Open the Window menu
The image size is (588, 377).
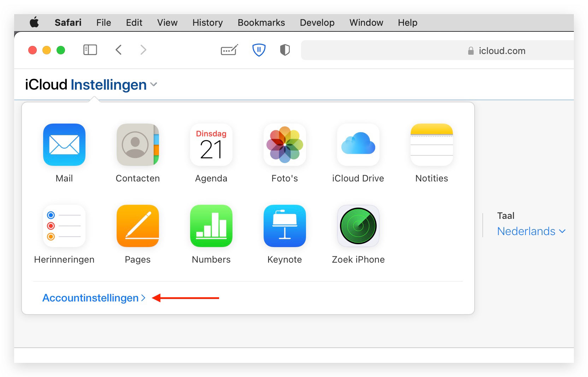pos(366,23)
